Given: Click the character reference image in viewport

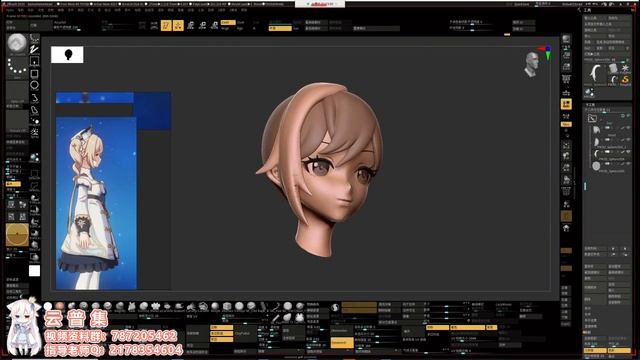Looking at the screenshot, I should [x=96, y=203].
